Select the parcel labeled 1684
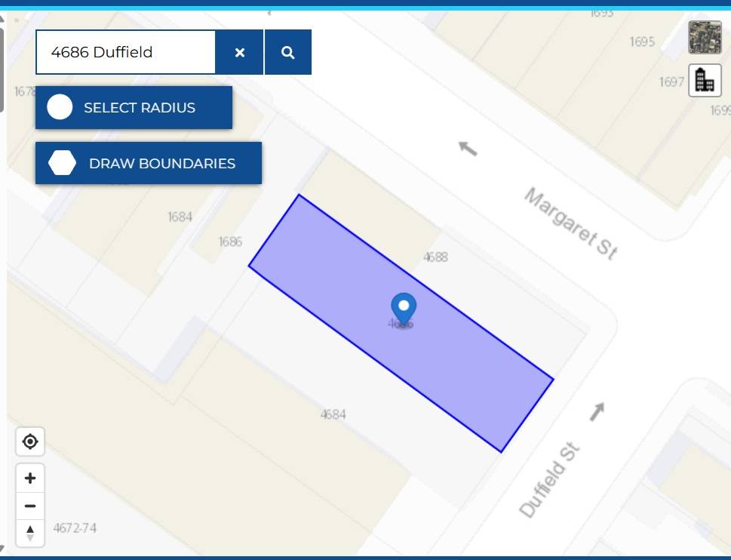The width and height of the screenshot is (731, 560). (180, 217)
